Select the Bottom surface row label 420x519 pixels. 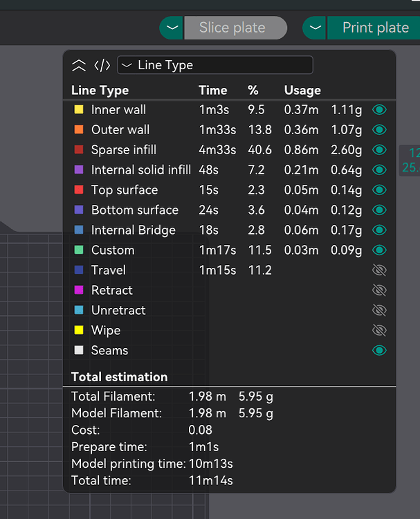135,210
